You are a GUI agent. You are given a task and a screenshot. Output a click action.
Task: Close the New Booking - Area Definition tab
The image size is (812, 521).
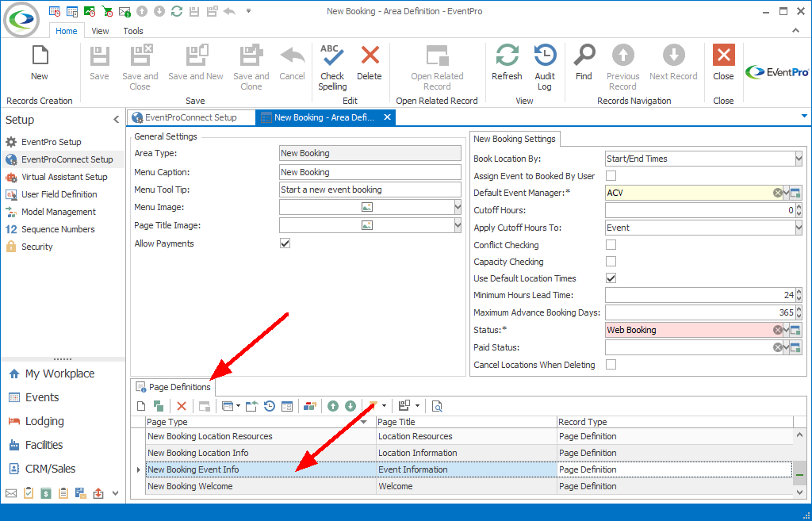pyautogui.click(x=387, y=117)
